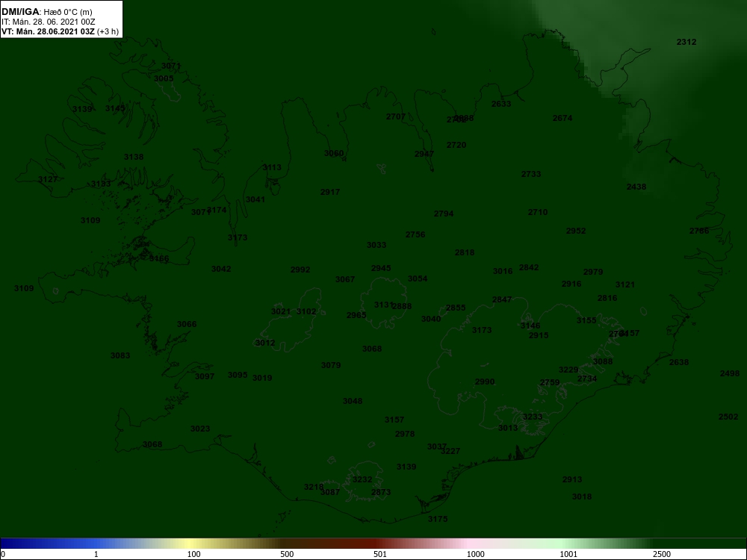Click the value 2979
Viewport: 747px width, 560px height.
(x=593, y=272)
